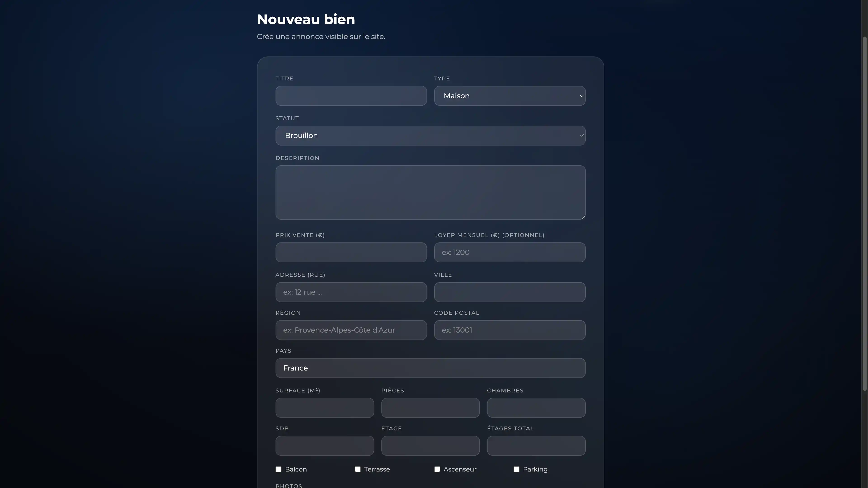Image resolution: width=868 pixels, height=488 pixels.
Task: Select the Pays field containing France
Action: point(430,368)
